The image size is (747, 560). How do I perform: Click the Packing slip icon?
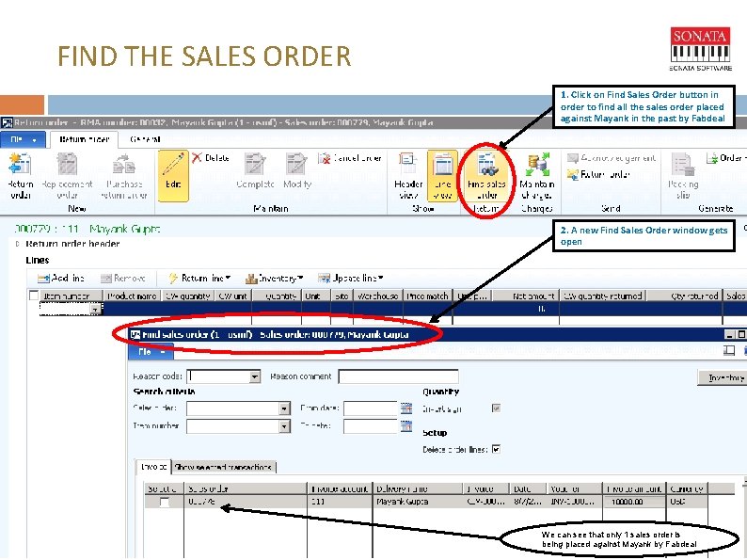[x=683, y=164]
